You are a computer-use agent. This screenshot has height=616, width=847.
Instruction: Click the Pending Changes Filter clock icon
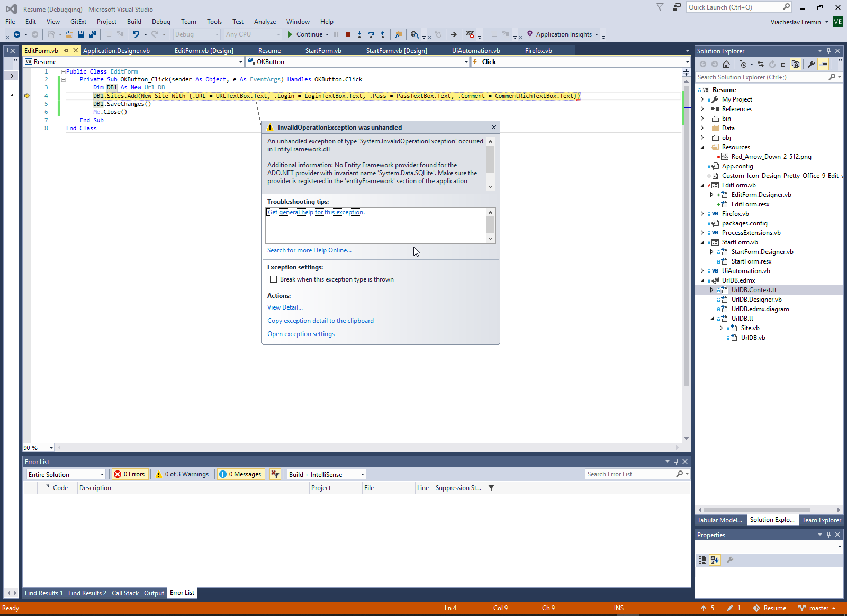[744, 64]
